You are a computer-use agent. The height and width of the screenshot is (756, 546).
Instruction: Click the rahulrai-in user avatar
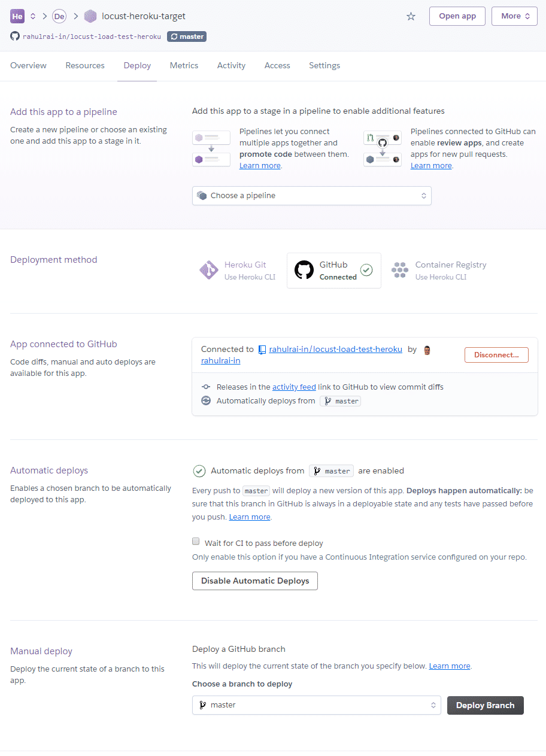[427, 350]
